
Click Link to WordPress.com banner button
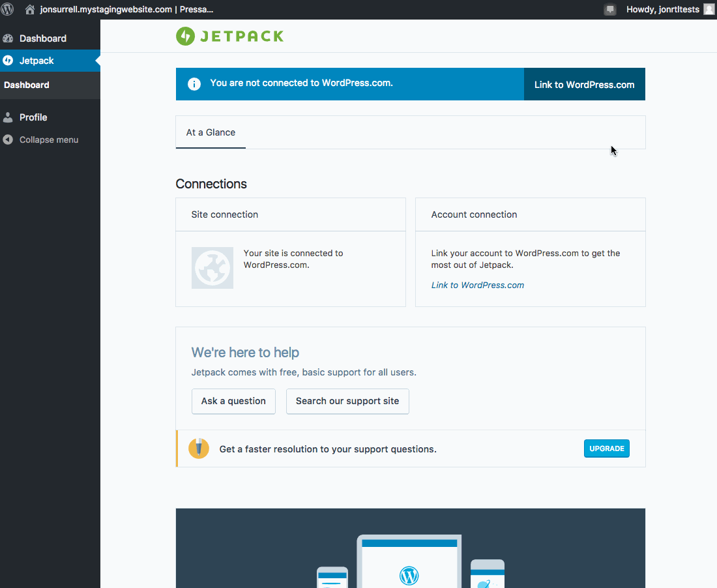[585, 84]
